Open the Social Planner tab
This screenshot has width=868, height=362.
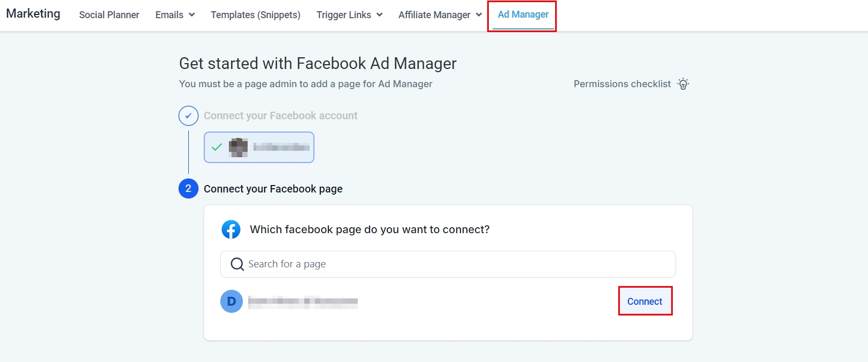109,15
